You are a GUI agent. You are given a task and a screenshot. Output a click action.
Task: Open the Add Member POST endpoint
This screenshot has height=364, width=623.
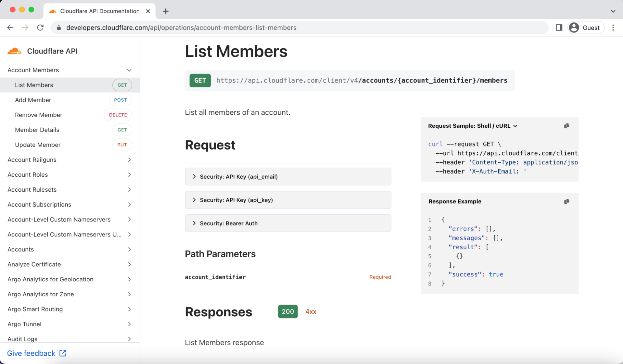33,100
